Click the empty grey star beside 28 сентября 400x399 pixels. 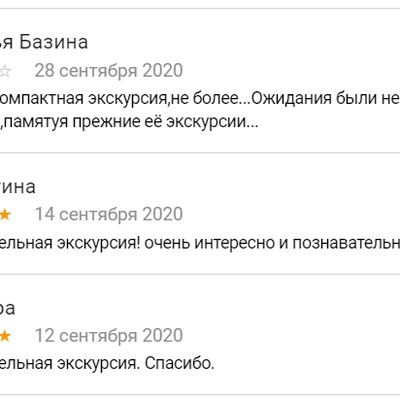(x=5, y=71)
